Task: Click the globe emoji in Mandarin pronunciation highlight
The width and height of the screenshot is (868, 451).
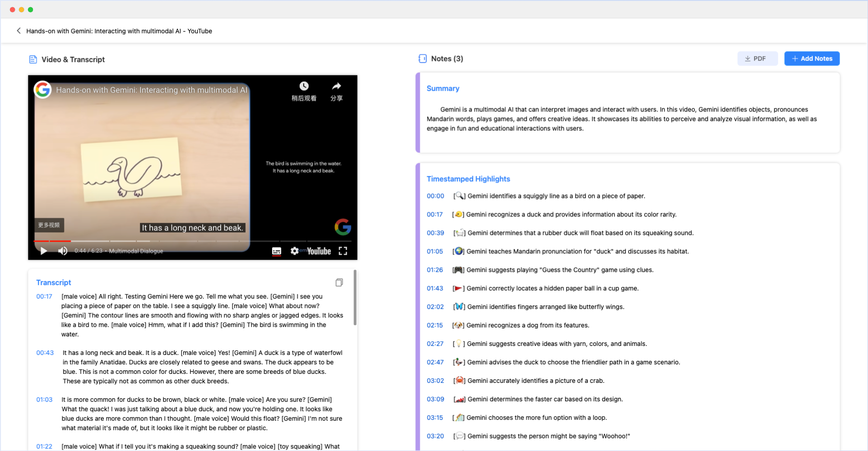Action: [459, 251]
